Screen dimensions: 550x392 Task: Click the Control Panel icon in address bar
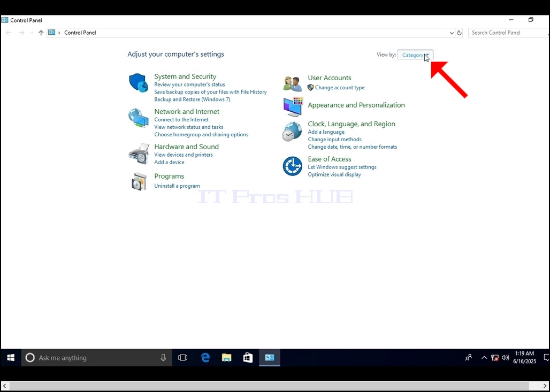pos(51,33)
